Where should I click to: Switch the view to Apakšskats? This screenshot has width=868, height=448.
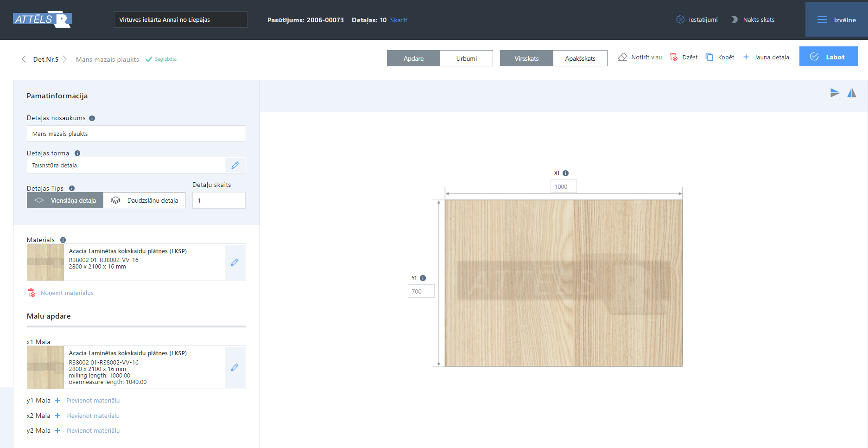[x=580, y=58]
